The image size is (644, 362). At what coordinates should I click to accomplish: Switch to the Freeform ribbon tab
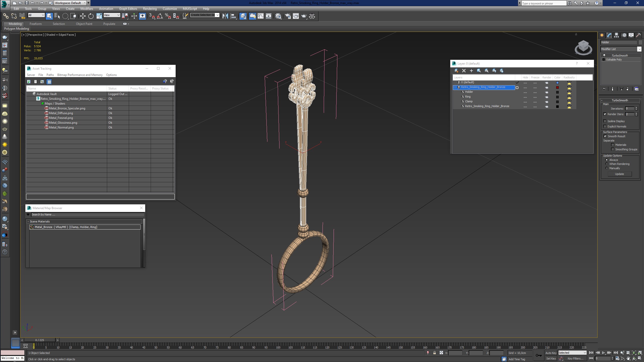coord(35,24)
